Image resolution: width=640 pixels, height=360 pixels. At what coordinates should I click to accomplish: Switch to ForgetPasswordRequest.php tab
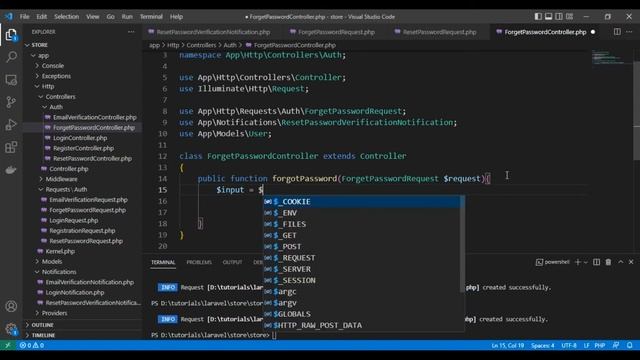click(x=336, y=32)
